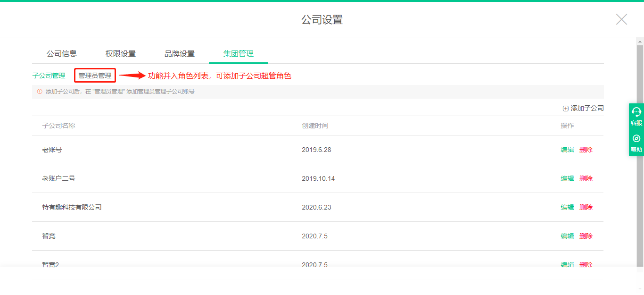Click the 2019.10.14 creation date
The height and width of the screenshot is (295, 644).
(318, 178)
